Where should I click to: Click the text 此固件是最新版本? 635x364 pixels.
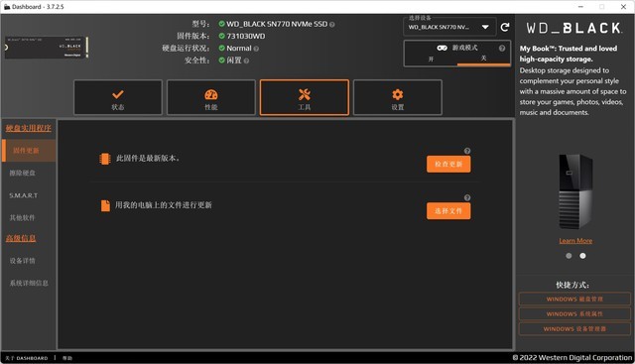pyautogui.click(x=148, y=159)
